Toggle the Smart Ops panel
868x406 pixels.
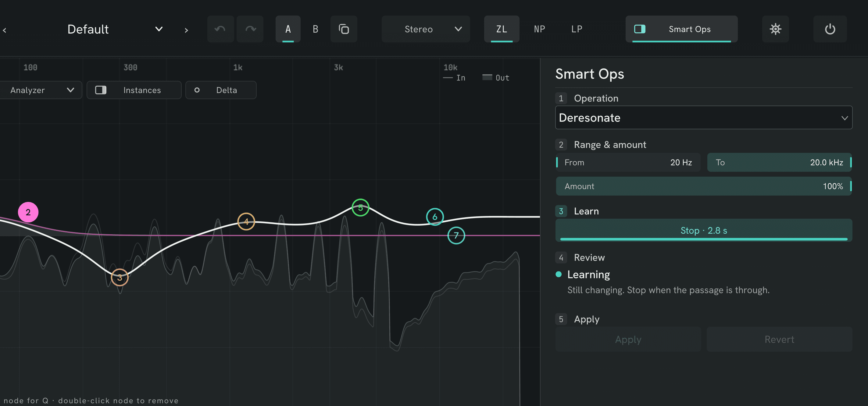[x=681, y=29]
